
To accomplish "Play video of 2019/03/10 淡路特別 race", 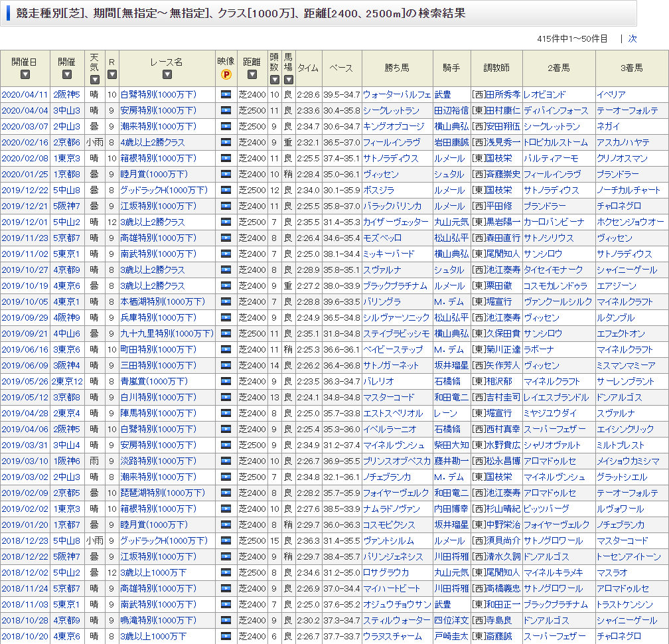I will point(226,461).
